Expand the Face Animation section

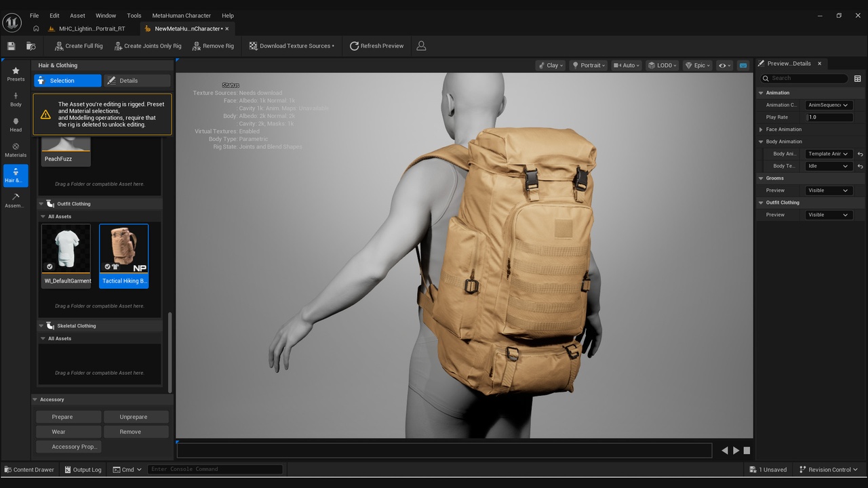click(761, 129)
